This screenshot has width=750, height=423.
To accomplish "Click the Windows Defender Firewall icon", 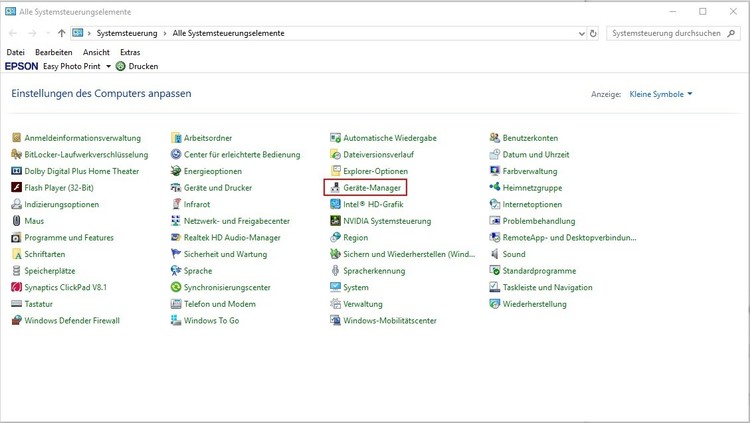I will tap(16, 321).
